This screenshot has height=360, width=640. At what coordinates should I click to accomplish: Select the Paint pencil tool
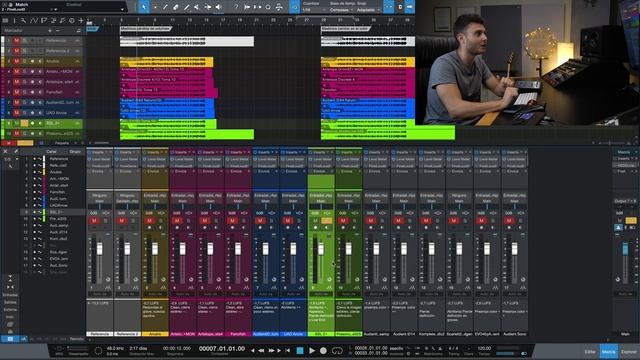(x=186, y=7)
